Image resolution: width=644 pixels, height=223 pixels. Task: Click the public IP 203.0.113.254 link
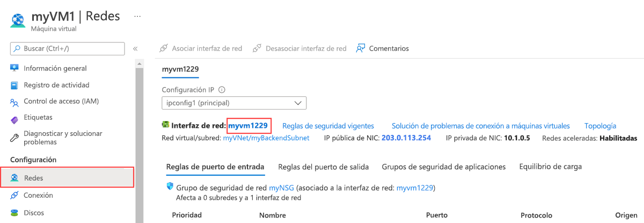tap(406, 138)
